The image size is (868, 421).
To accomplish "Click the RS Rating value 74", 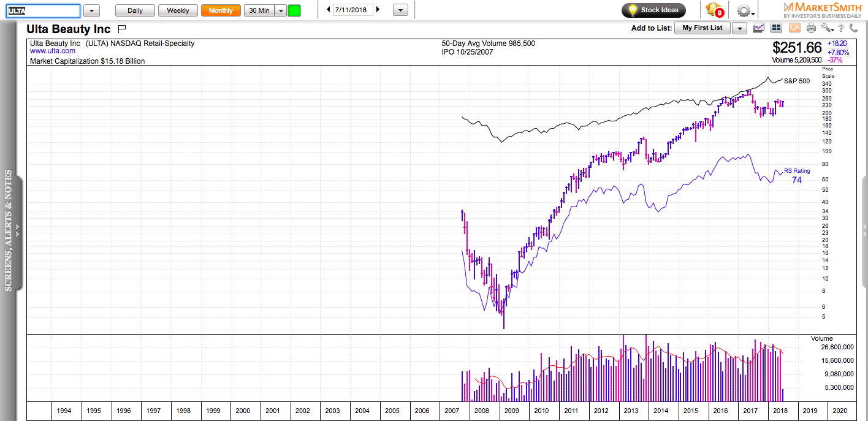I will coord(797,180).
